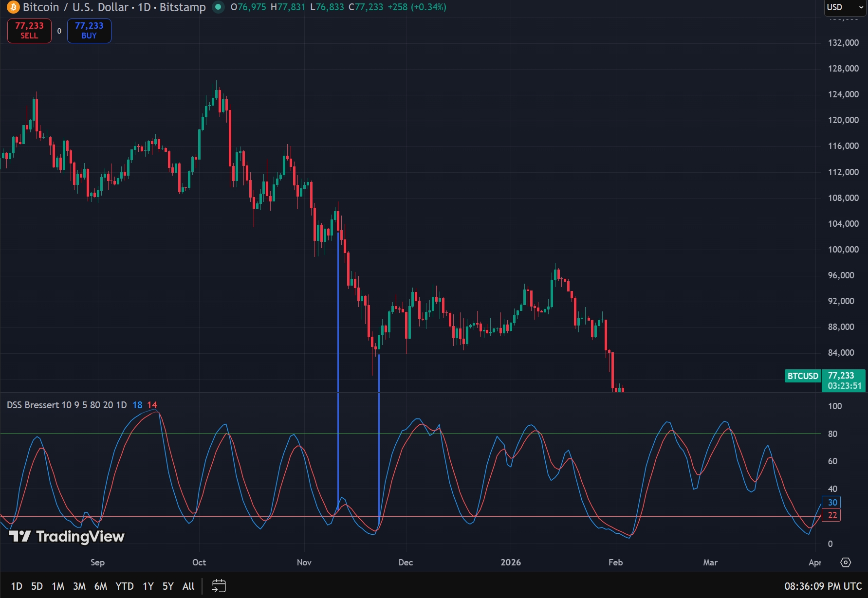This screenshot has height=598, width=868.
Task: Click the TradingView logo
Action: pyautogui.click(x=67, y=536)
